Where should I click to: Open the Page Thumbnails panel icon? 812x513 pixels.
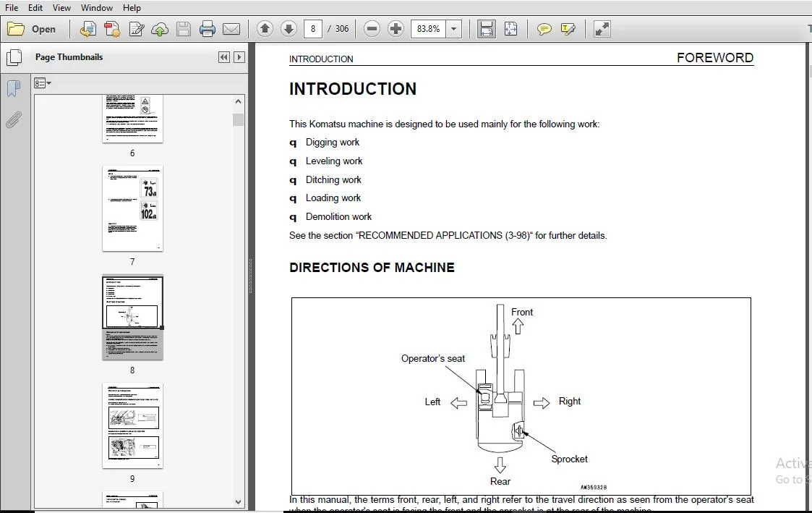pyautogui.click(x=14, y=57)
